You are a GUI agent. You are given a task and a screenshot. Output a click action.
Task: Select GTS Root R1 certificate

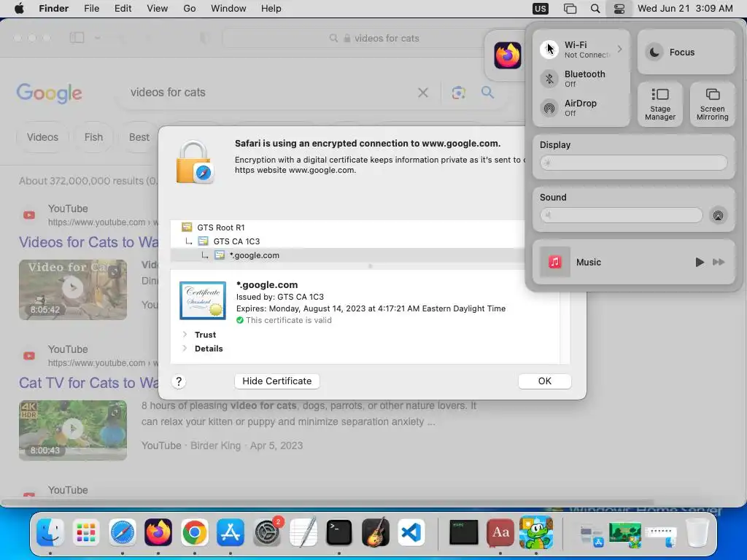click(x=220, y=227)
